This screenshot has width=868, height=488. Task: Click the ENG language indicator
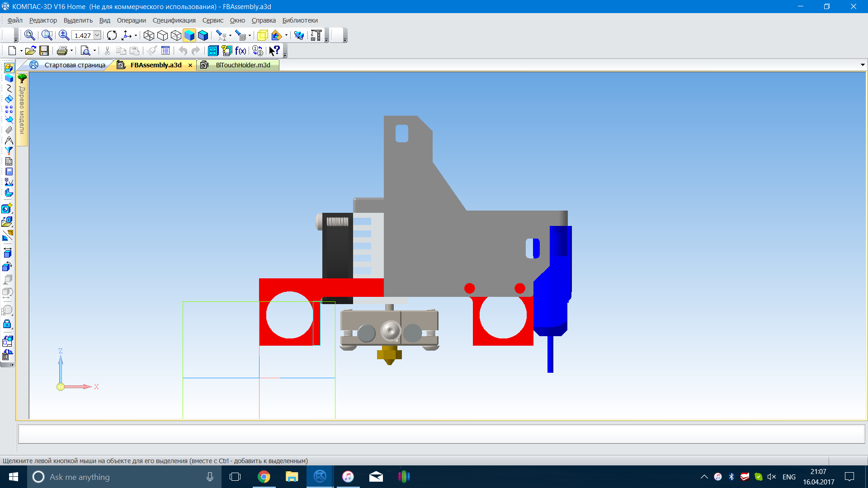click(x=789, y=477)
